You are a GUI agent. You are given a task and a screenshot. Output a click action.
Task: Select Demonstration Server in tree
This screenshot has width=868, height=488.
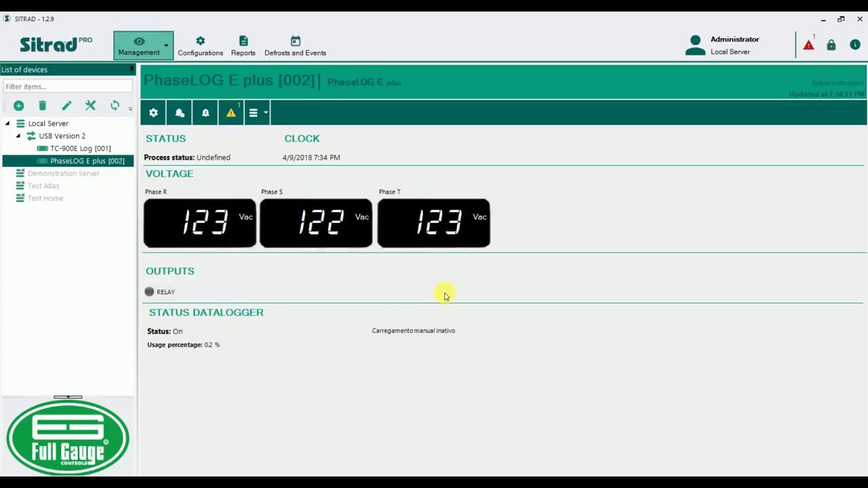(x=64, y=174)
